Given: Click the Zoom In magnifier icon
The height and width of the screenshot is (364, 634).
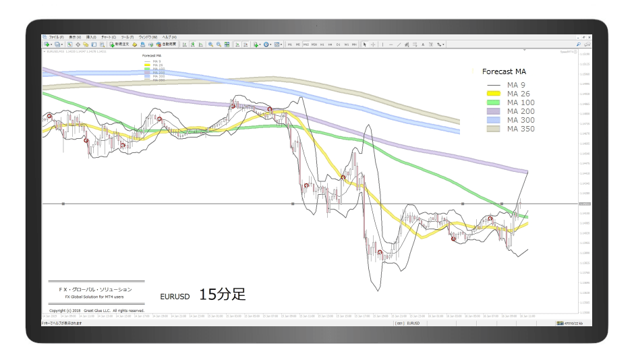Looking at the screenshot, I should [x=210, y=44].
